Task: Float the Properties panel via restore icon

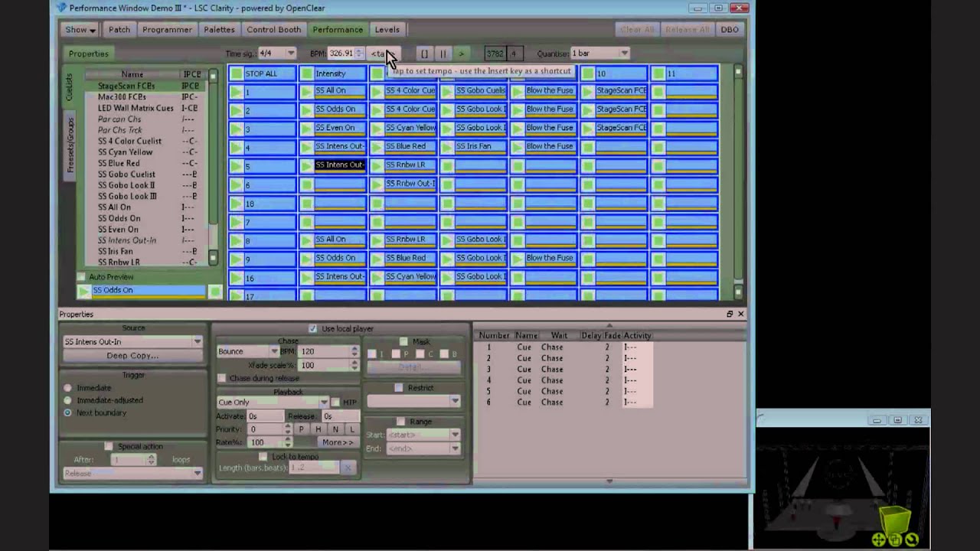Action: coord(730,314)
